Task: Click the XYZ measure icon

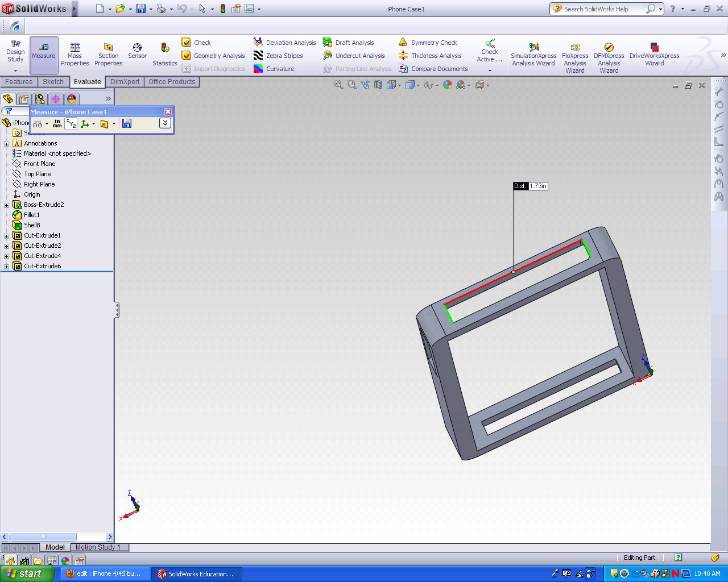Action: pyautogui.click(x=71, y=123)
